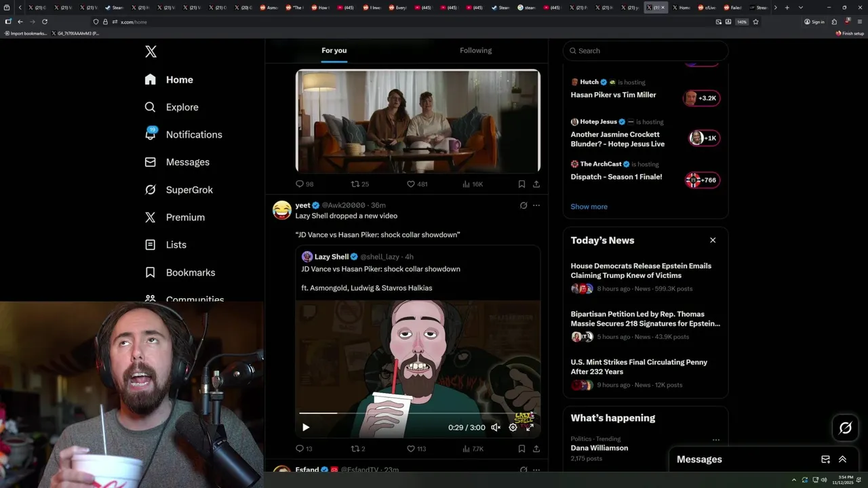Close the Today's News panel
The height and width of the screenshot is (488, 868).
[713, 240]
